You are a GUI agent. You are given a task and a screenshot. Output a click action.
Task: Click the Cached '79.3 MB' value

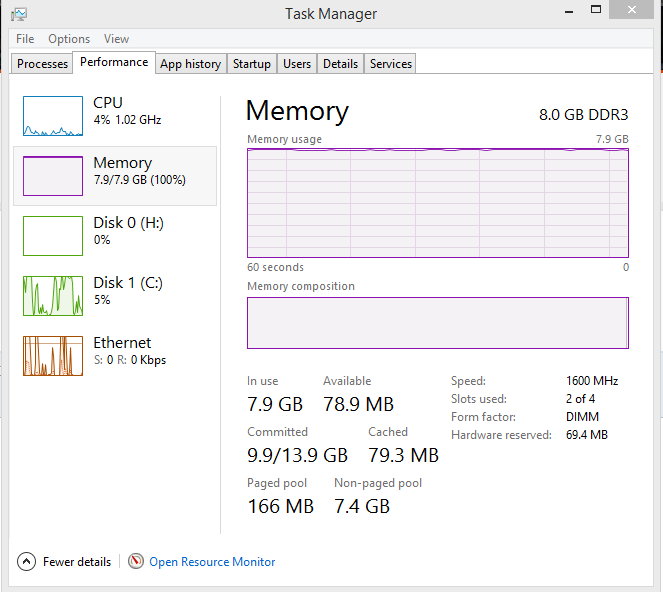click(x=403, y=455)
